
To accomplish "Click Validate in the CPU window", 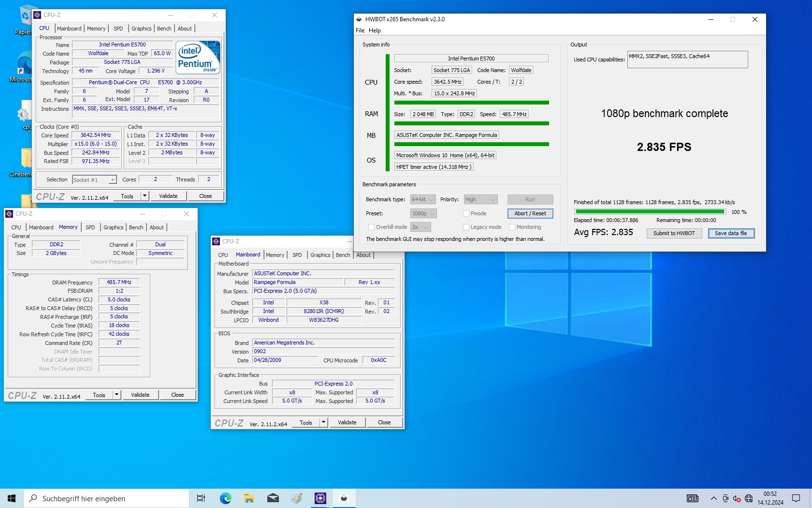I will pyautogui.click(x=168, y=196).
